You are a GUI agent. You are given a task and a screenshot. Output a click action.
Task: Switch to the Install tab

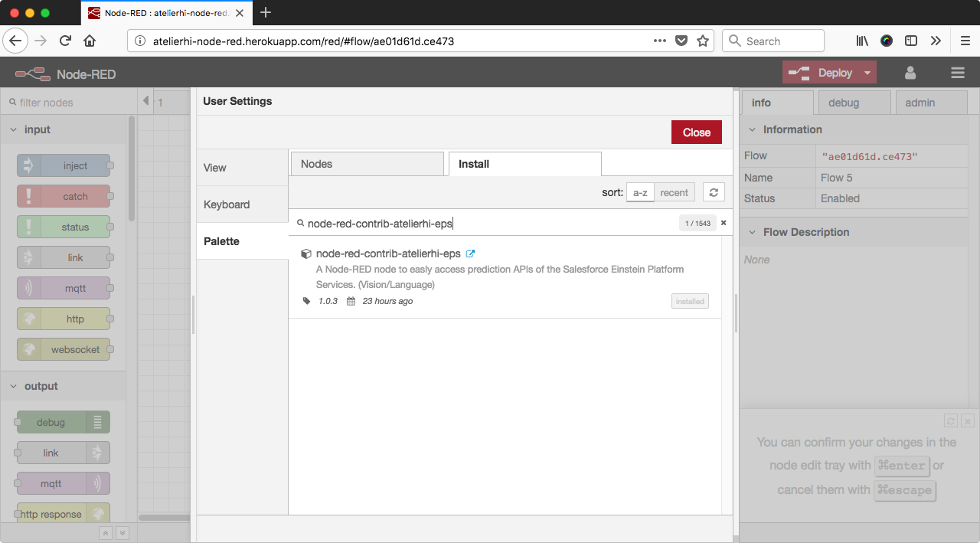(525, 164)
